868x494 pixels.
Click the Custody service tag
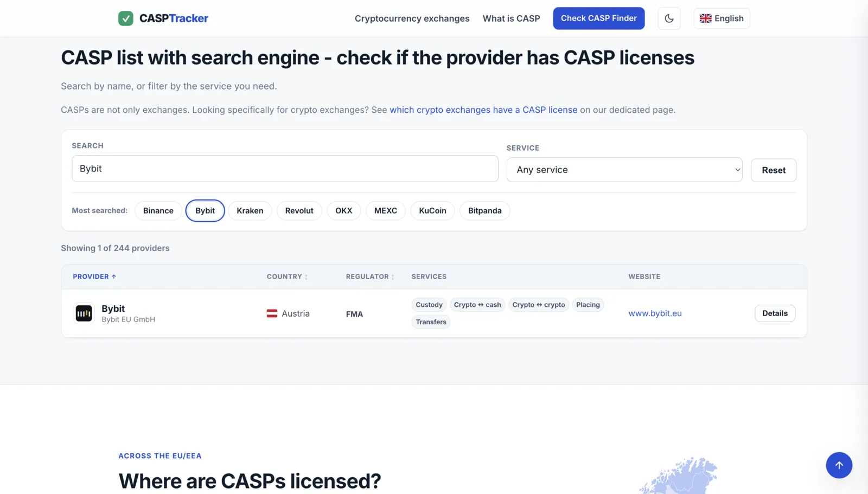pyautogui.click(x=429, y=305)
